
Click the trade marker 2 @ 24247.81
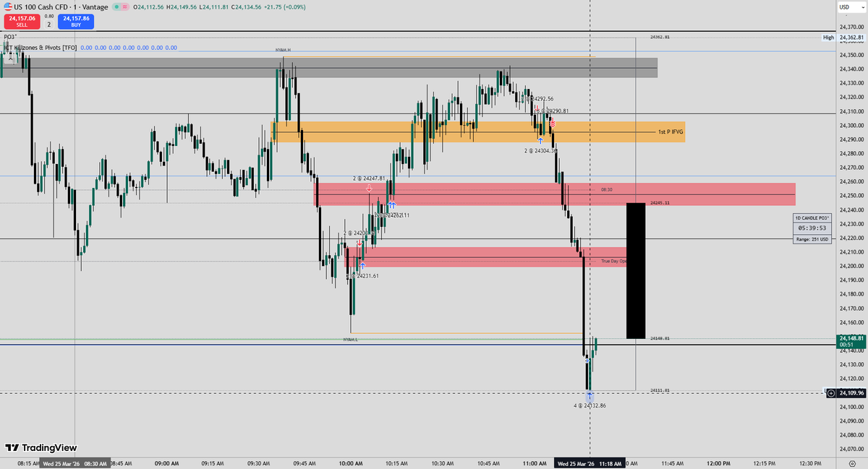[x=369, y=178]
